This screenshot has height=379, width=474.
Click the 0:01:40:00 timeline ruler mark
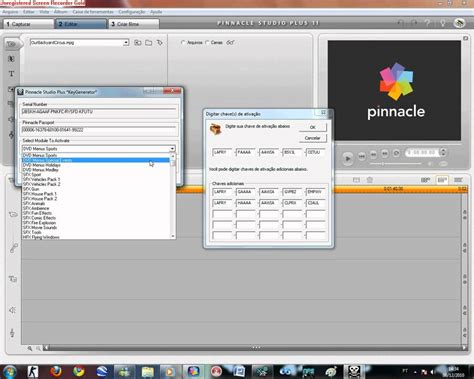(393, 189)
